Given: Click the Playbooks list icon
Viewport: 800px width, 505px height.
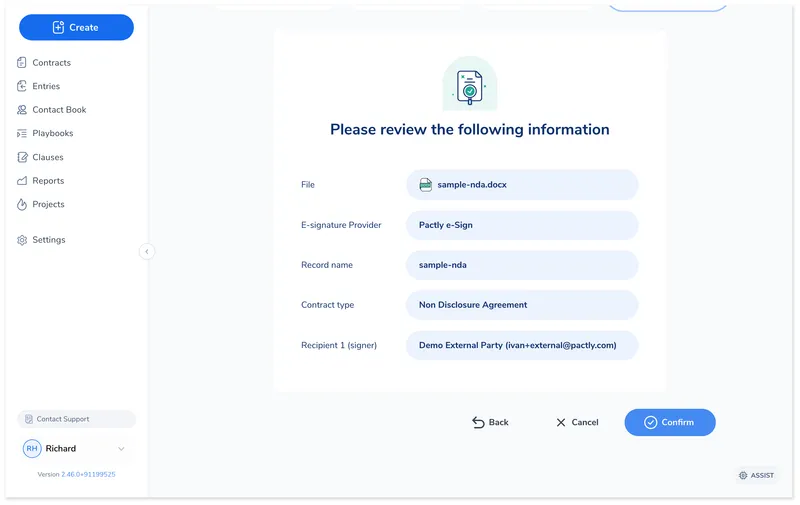Looking at the screenshot, I should pos(21,133).
